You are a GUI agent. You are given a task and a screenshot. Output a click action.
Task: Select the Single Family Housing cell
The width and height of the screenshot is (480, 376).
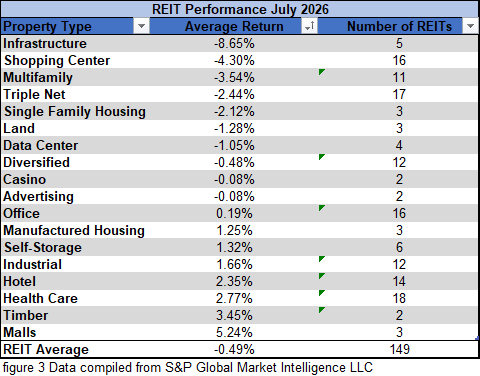(x=75, y=111)
